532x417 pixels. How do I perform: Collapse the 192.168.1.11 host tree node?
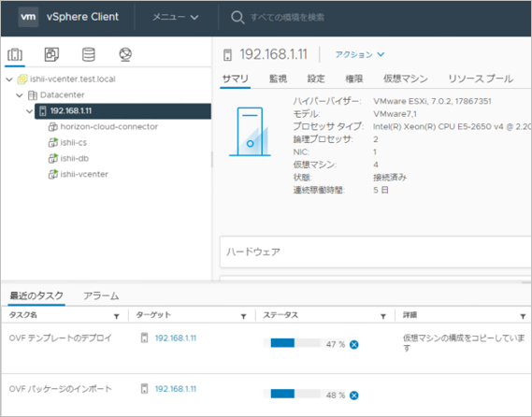click(30, 111)
